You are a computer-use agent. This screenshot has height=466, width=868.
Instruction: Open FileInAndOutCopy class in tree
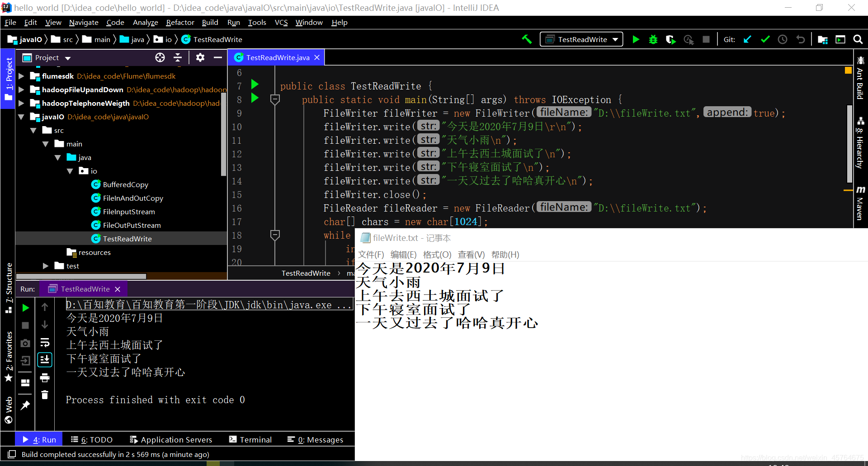pyautogui.click(x=133, y=198)
